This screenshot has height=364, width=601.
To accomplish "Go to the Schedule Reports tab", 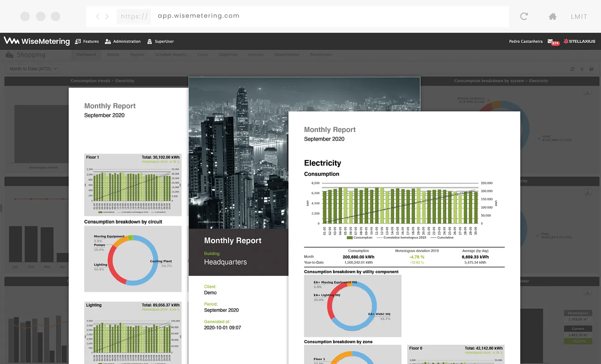I will coord(171,55).
